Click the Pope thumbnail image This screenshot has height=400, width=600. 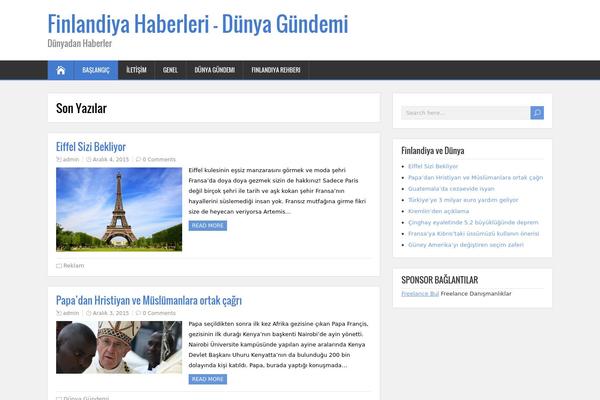(119, 347)
